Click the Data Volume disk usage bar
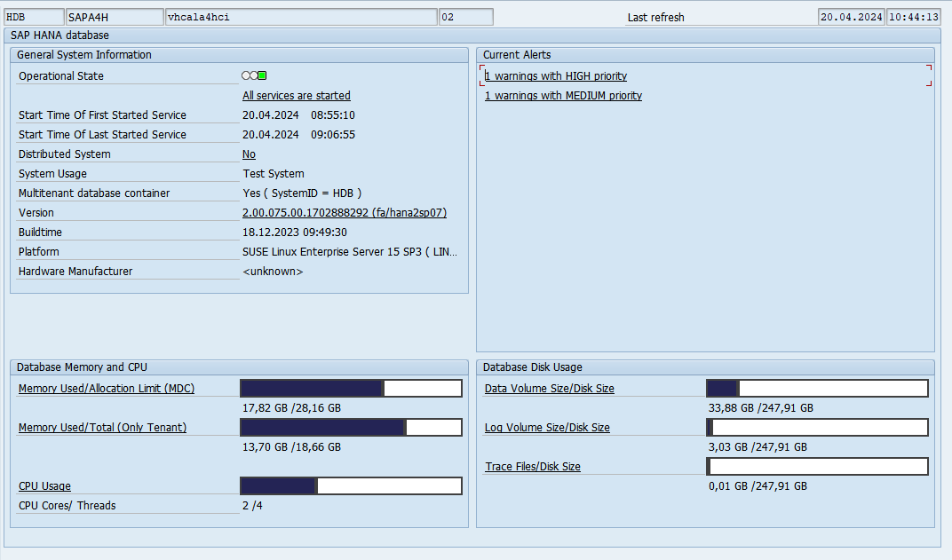 pos(817,389)
